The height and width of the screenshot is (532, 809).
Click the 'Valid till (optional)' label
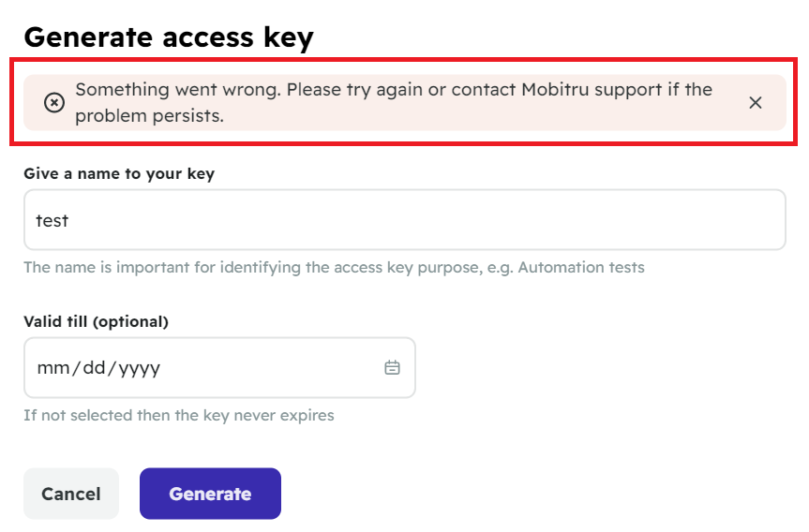(96, 321)
